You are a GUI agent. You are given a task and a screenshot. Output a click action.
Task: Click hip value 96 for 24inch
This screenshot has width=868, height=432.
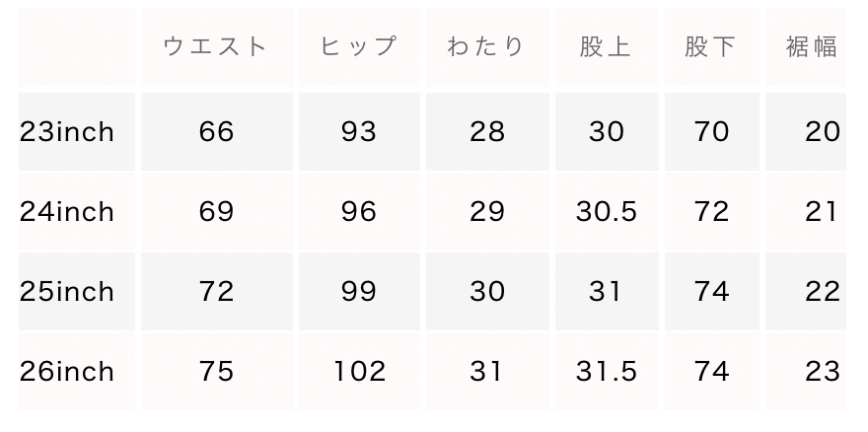tap(358, 212)
